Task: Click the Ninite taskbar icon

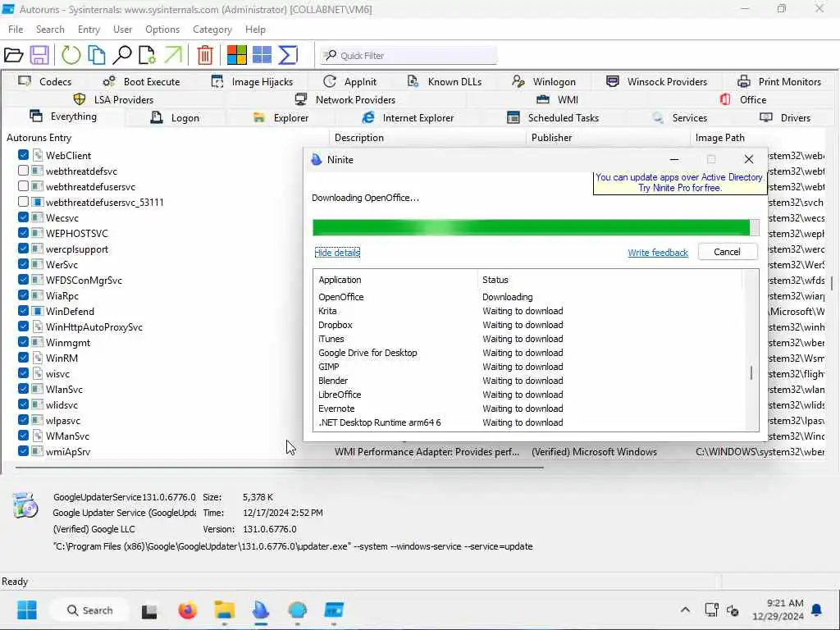Action: [x=261, y=610]
